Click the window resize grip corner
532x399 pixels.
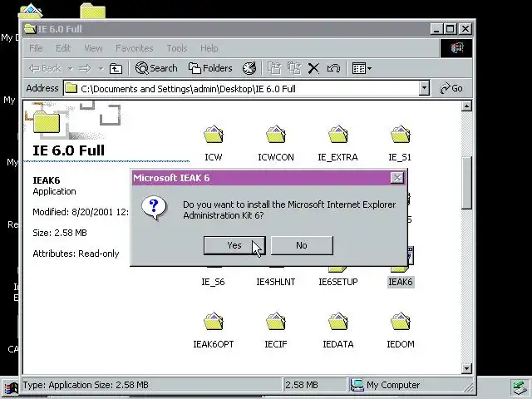[468, 387]
